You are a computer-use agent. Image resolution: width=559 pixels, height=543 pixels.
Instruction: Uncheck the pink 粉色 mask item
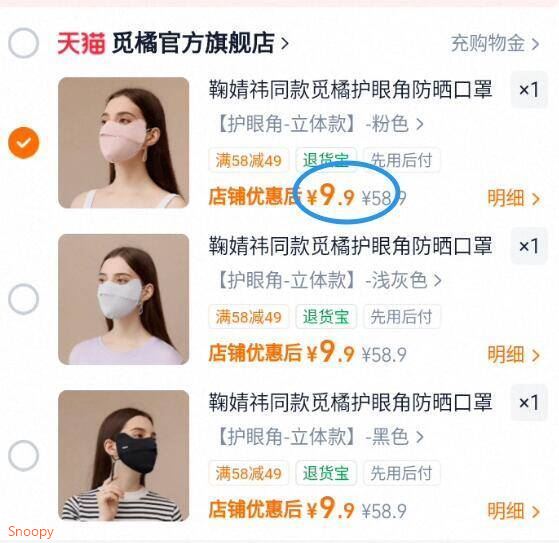coord(24,143)
